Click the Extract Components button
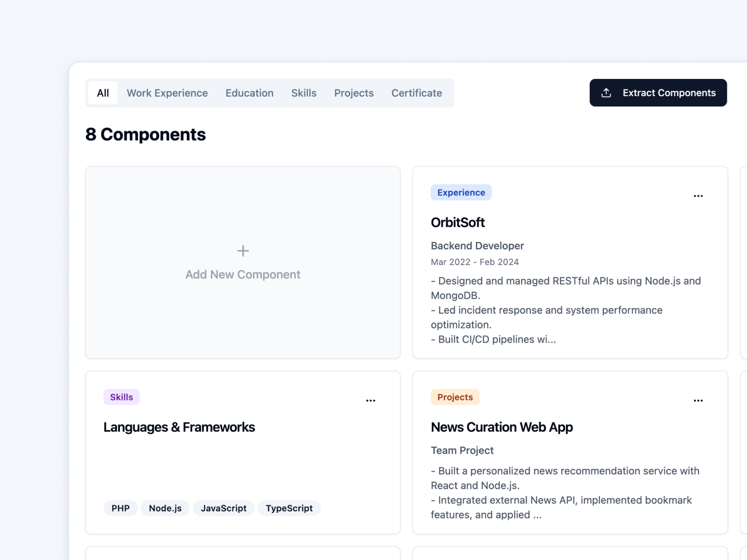 click(x=658, y=92)
